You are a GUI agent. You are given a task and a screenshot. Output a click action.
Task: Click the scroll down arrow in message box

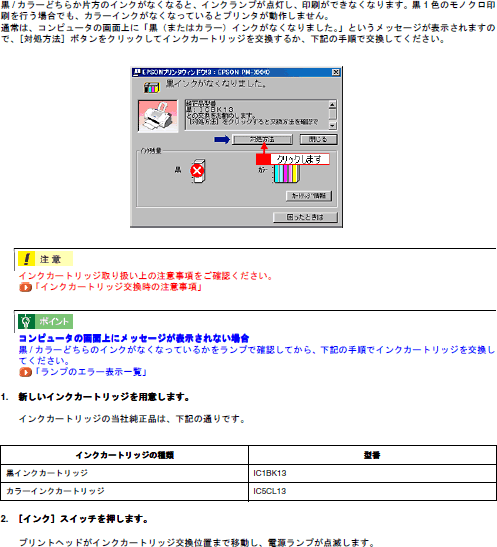point(333,126)
